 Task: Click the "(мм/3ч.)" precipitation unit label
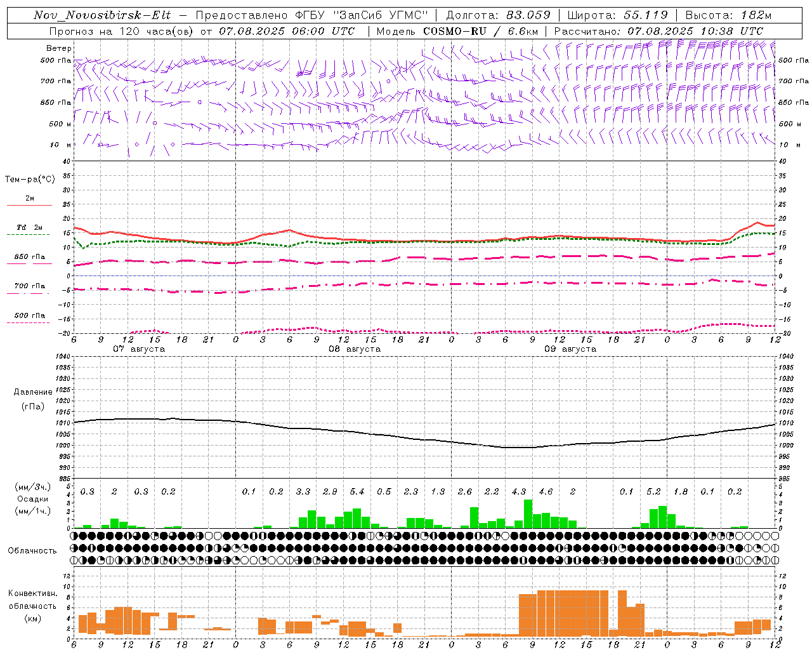point(32,487)
